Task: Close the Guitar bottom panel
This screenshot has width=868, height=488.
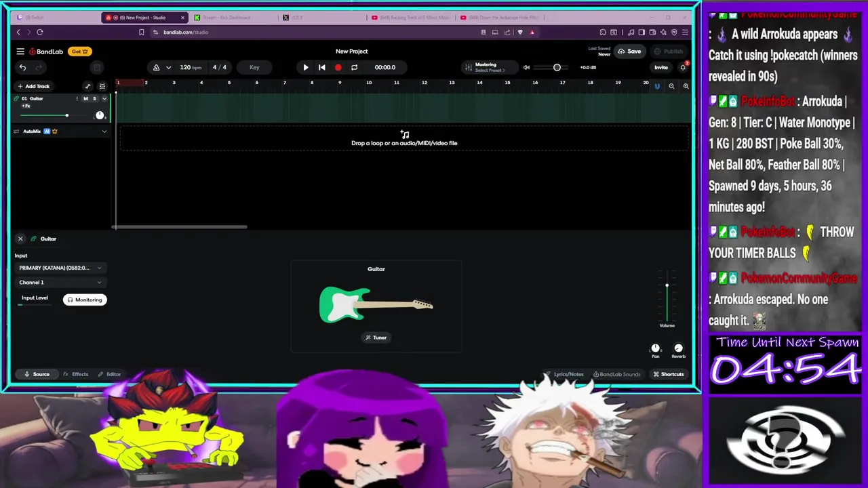Action: coord(20,239)
